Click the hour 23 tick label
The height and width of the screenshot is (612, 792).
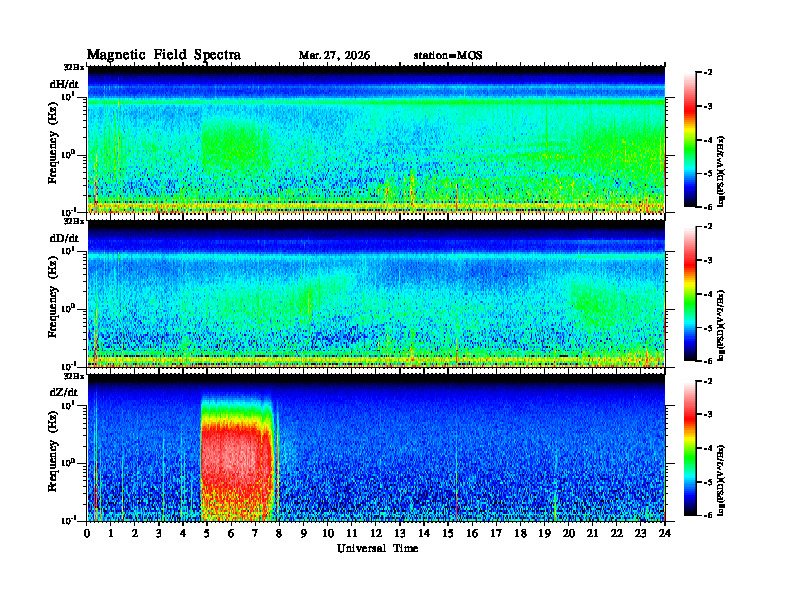[x=641, y=534]
